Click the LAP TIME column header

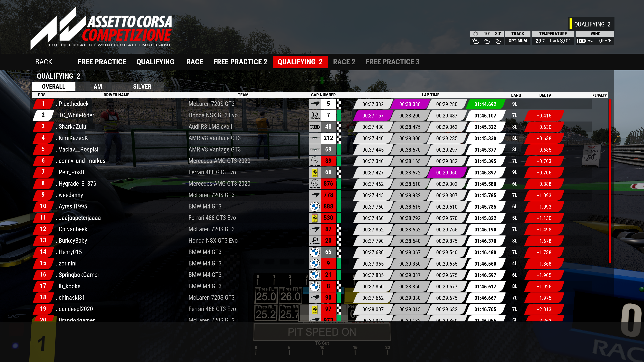click(431, 95)
